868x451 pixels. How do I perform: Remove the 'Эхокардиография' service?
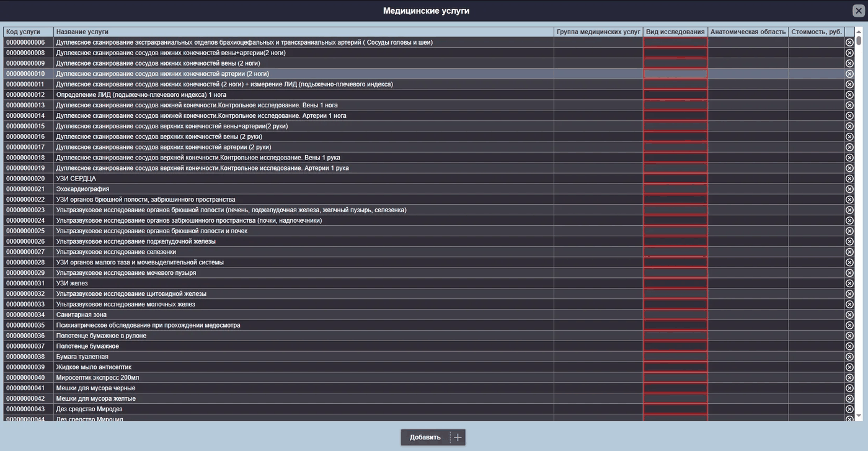[849, 189]
